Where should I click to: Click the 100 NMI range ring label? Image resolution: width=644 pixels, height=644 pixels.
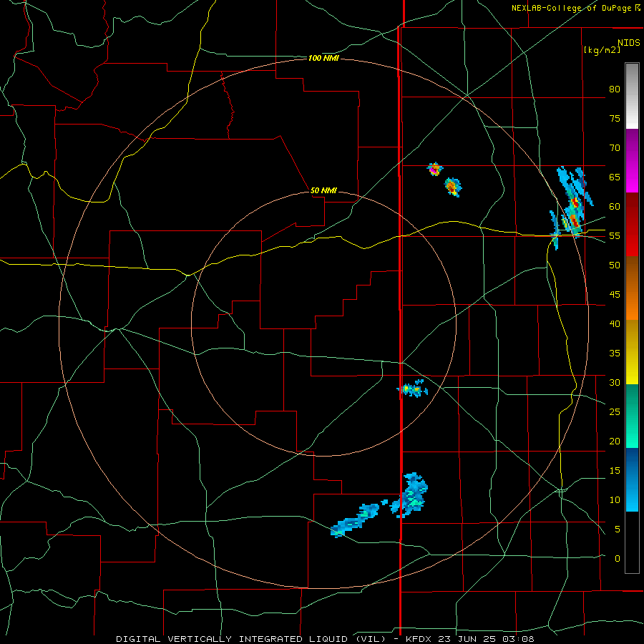pyautogui.click(x=323, y=59)
